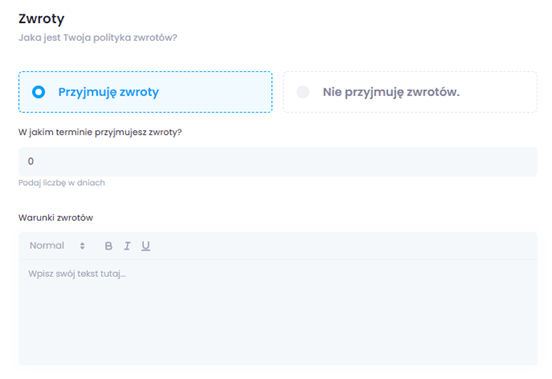Click the 'Nie przyjmuję zwrotów.' option label text
The height and width of the screenshot is (379, 552).
point(391,92)
